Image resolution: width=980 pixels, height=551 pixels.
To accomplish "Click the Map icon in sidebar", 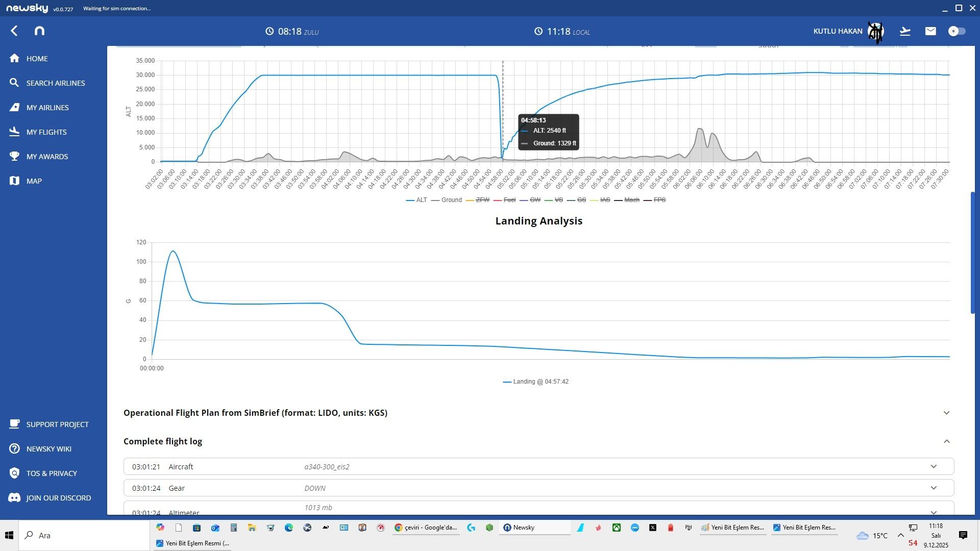I will (x=14, y=181).
